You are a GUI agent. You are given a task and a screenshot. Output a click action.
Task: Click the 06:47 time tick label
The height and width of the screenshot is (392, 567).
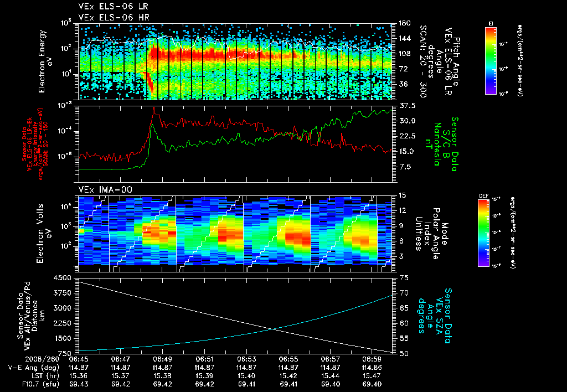pyautogui.click(x=121, y=359)
